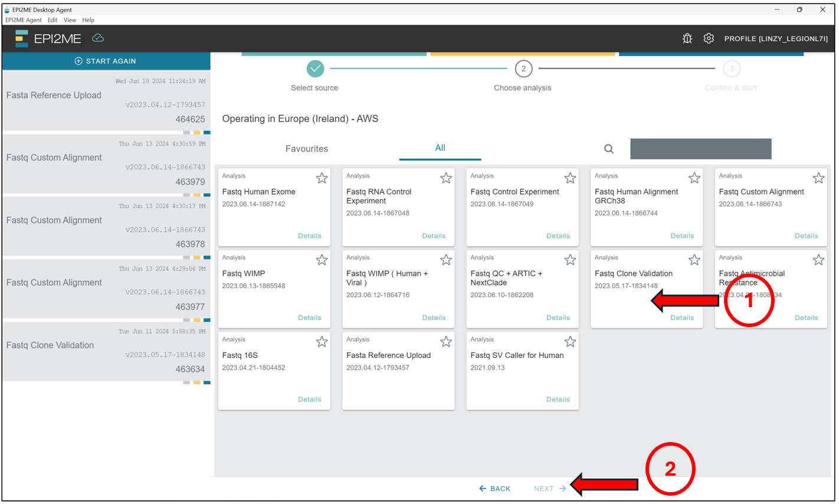Open Details for Fastq Antimicrobial Resistance
The height and width of the screenshot is (504, 839).
pos(807,318)
